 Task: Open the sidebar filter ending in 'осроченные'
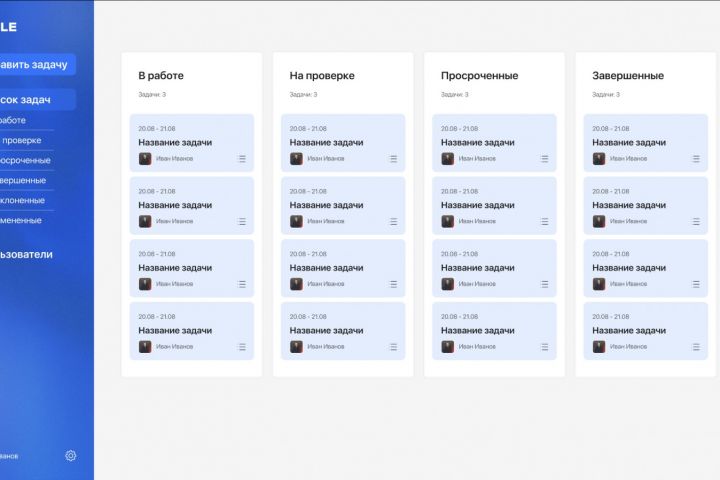[25, 160]
